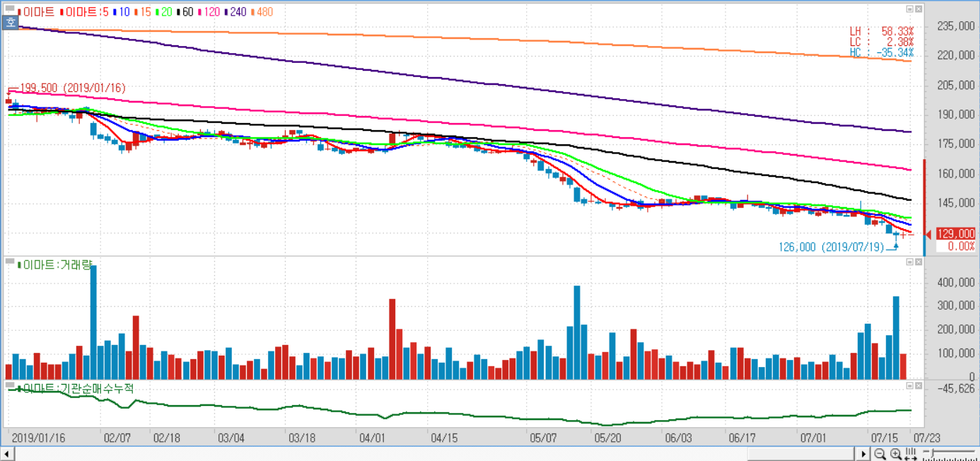Click the bar spacing adjust icon
The width and height of the screenshot is (980, 461).
pos(911,454)
